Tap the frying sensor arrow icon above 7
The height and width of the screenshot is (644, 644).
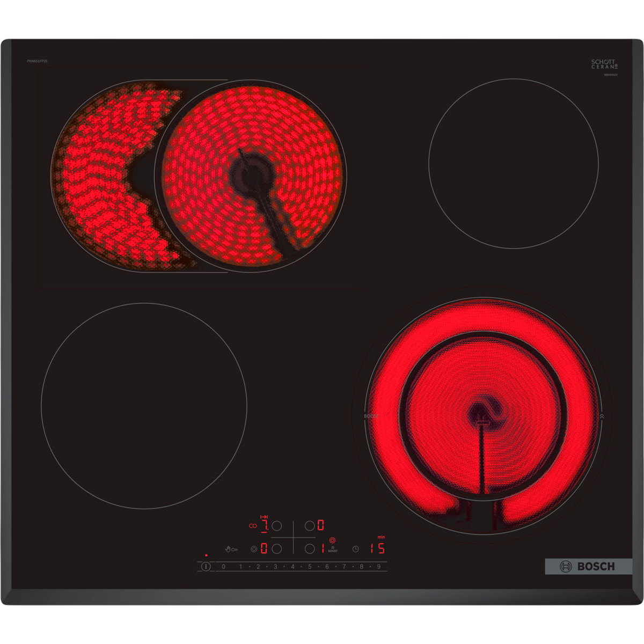[x=264, y=516]
